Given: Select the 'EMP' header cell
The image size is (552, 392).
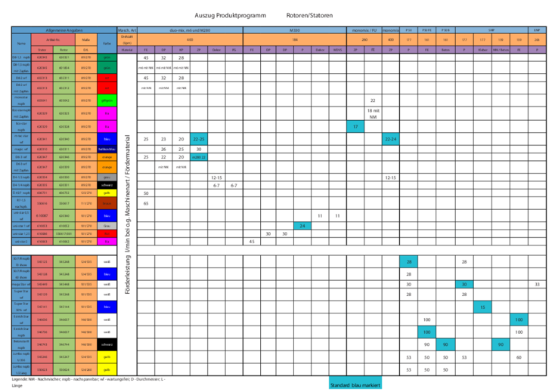Looking at the screenshot, I should tap(537, 29).
